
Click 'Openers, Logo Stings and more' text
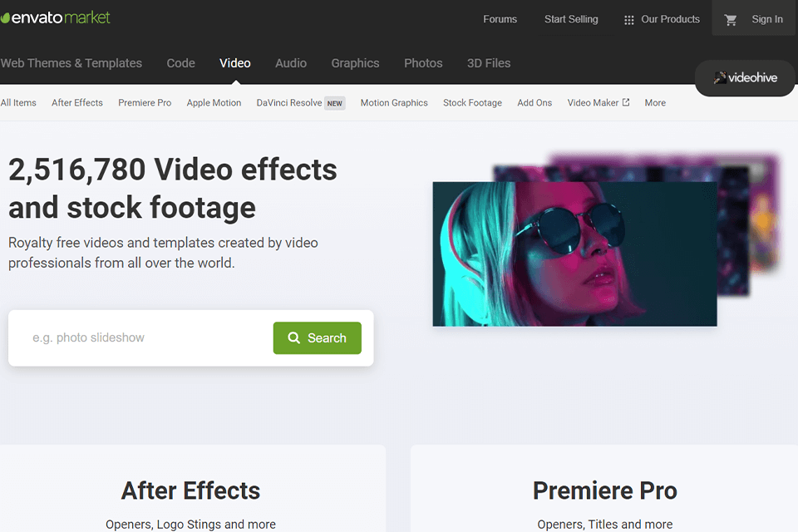pos(190,525)
